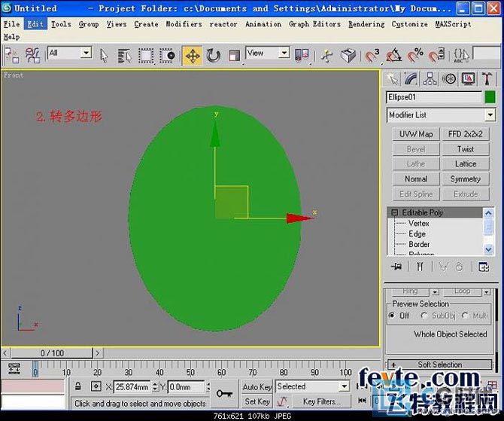504x421 pixels.
Task: Toggle Absolute Mode Transform Type-In
Action: (x=96, y=386)
